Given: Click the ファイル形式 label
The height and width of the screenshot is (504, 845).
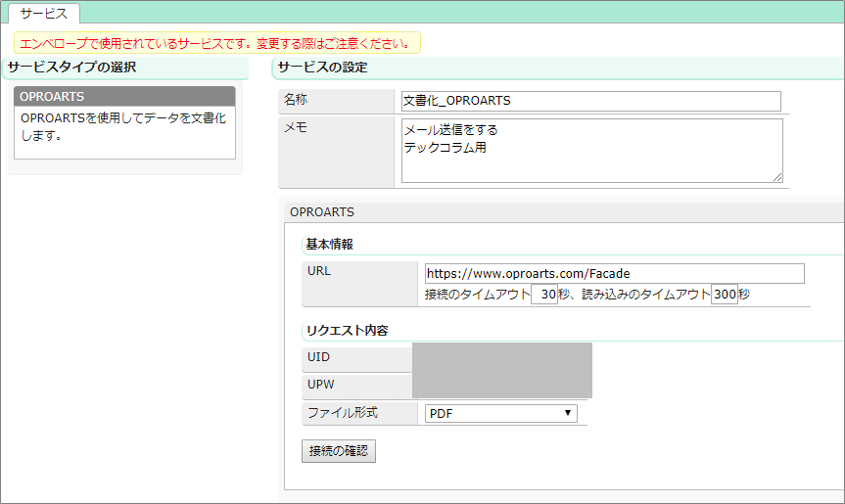Looking at the screenshot, I should [343, 413].
